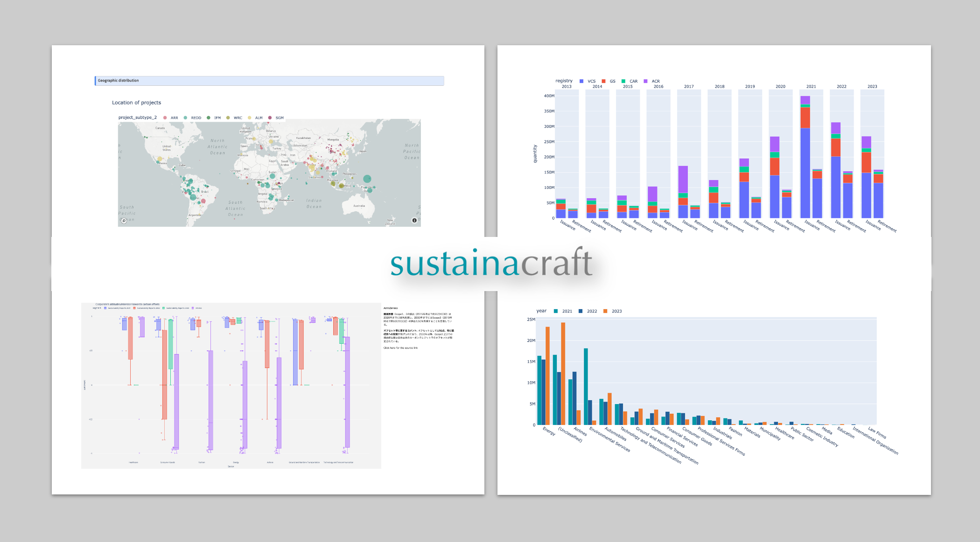Toggle the ARR legend marker
The height and width of the screenshot is (542, 980).
165,118
